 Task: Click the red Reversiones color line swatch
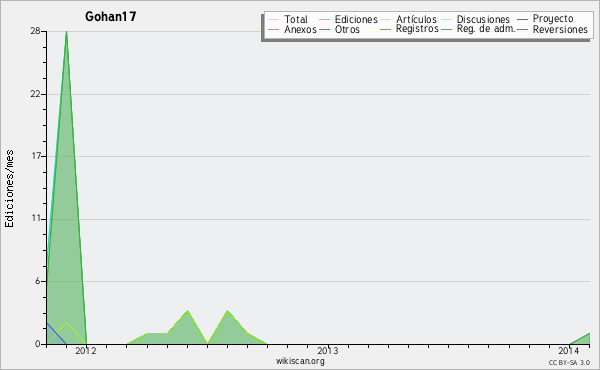[522, 29]
